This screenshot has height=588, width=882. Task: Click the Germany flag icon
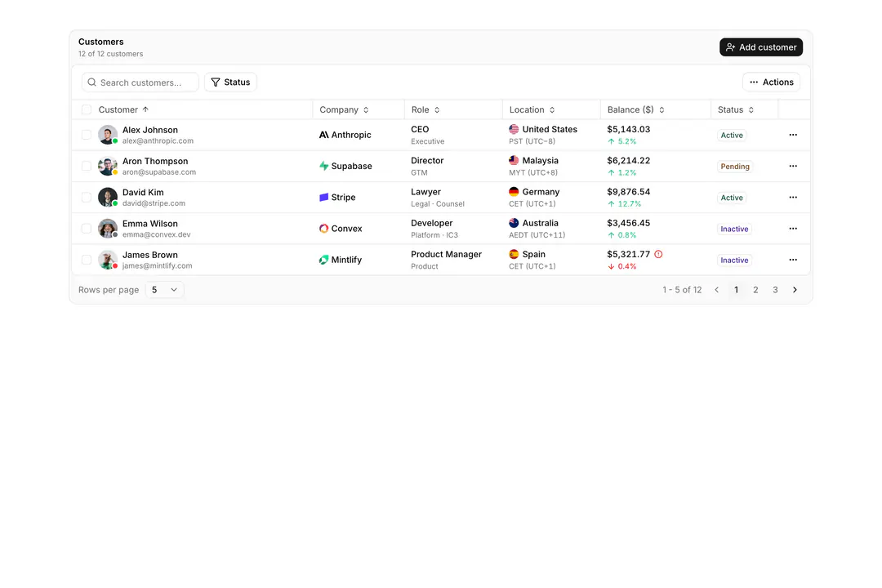[514, 192]
